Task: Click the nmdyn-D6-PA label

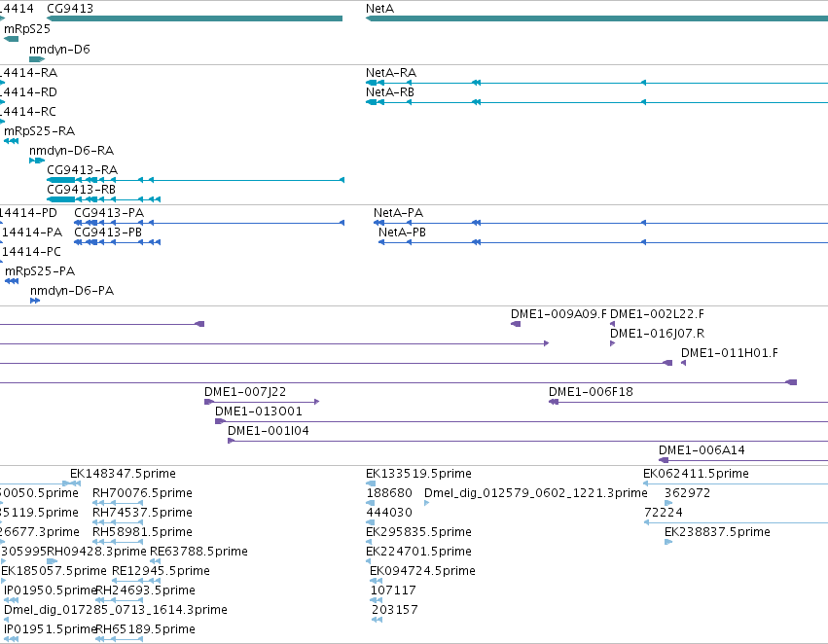Action: tap(72, 290)
